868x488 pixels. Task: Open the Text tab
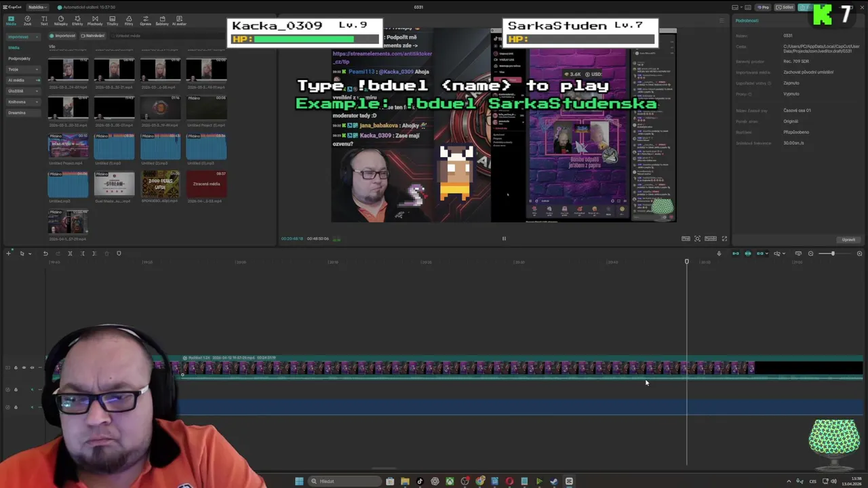[44, 20]
